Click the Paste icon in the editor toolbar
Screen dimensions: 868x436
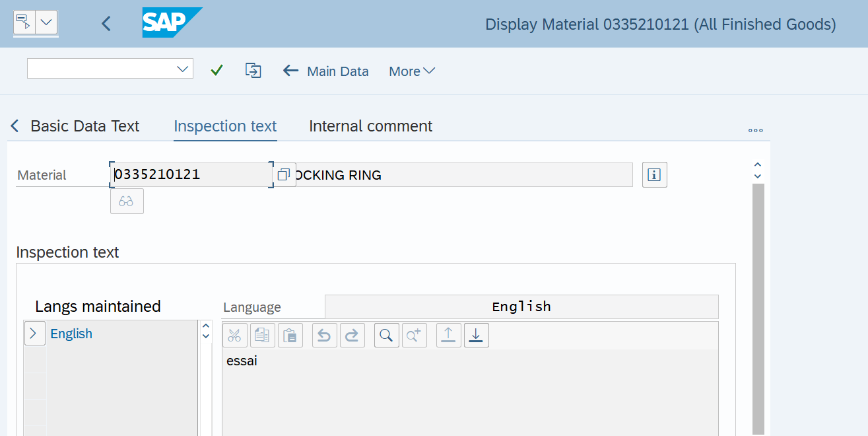(x=290, y=335)
